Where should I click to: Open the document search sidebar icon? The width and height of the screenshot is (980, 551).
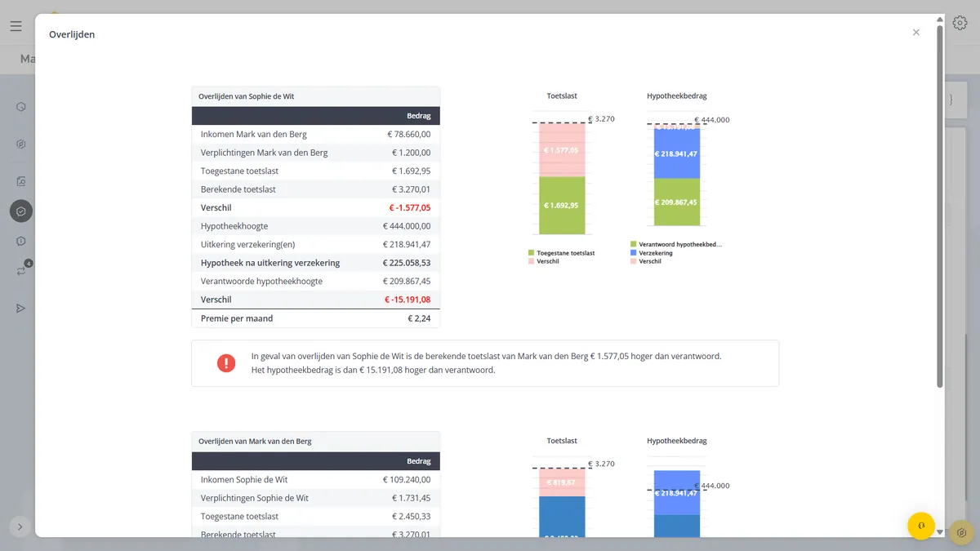(21, 181)
